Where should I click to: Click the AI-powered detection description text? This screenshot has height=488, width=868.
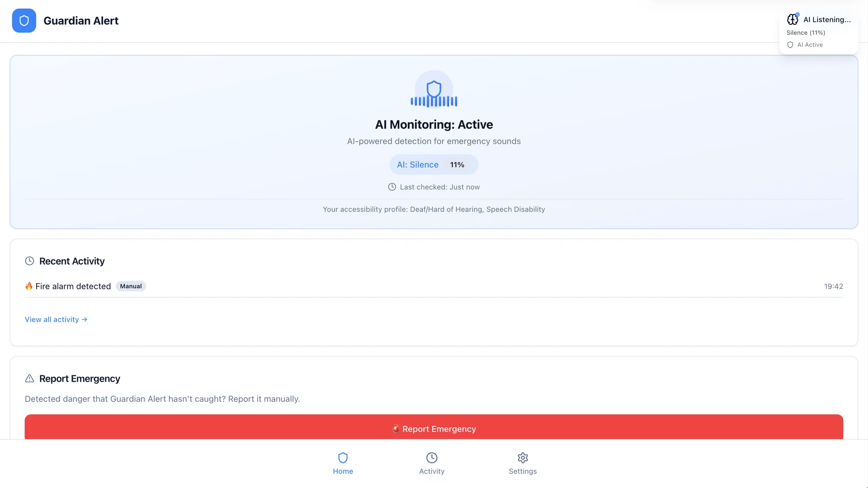point(434,141)
